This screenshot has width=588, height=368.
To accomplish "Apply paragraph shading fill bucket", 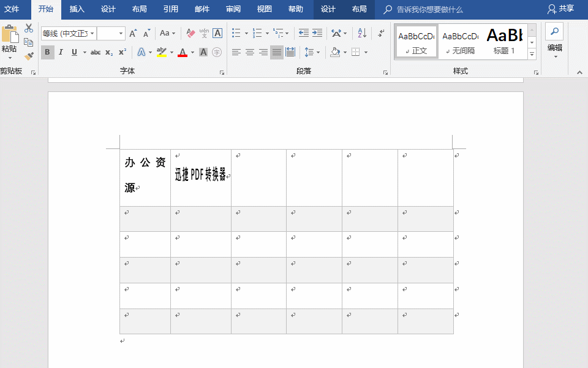I will click(x=335, y=52).
